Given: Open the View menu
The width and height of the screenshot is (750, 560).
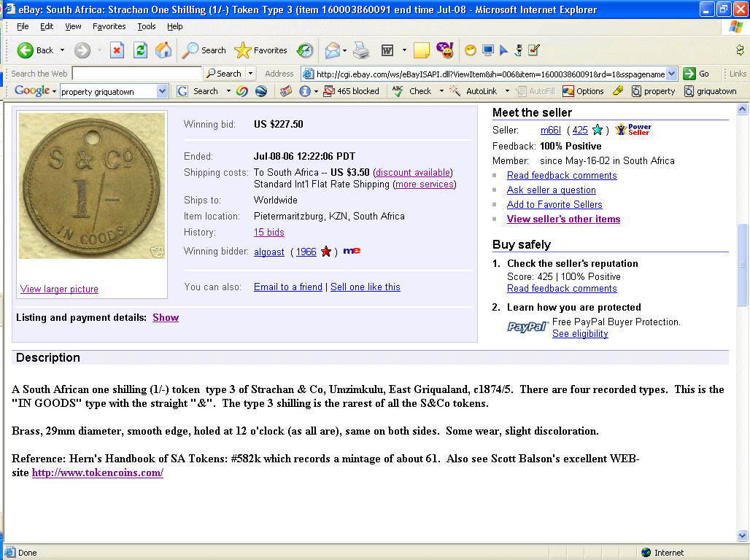Looking at the screenshot, I should click(73, 26).
